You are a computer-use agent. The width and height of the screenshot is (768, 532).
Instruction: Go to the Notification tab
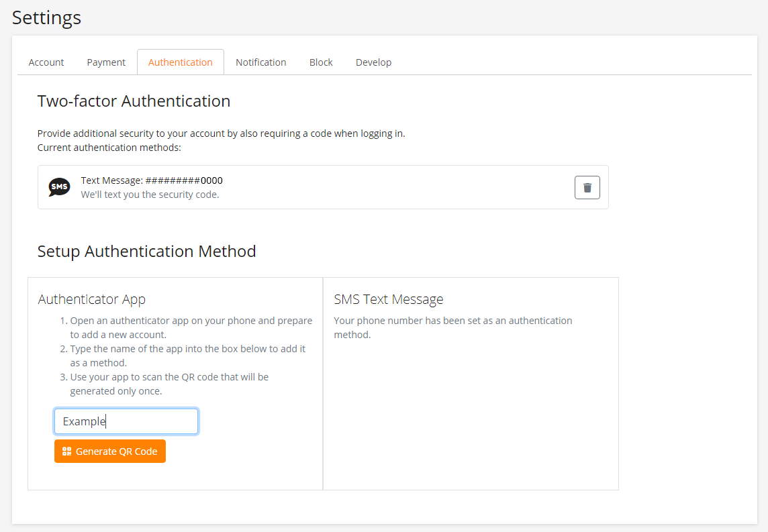(x=260, y=62)
